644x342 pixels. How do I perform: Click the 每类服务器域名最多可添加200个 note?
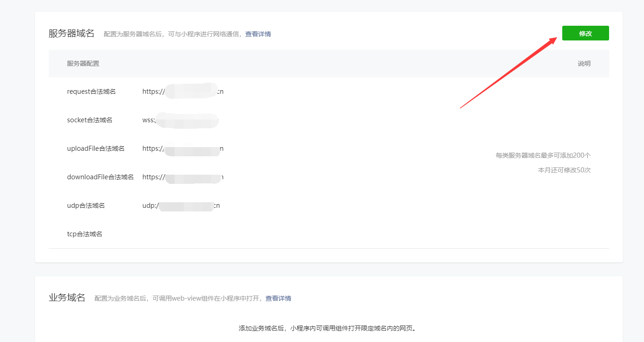(x=543, y=155)
